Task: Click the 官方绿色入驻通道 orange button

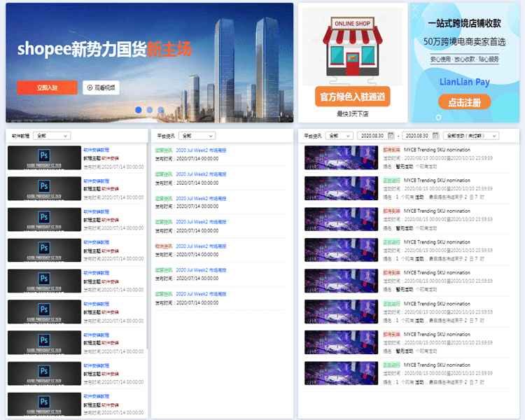Action: [x=352, y=97]
